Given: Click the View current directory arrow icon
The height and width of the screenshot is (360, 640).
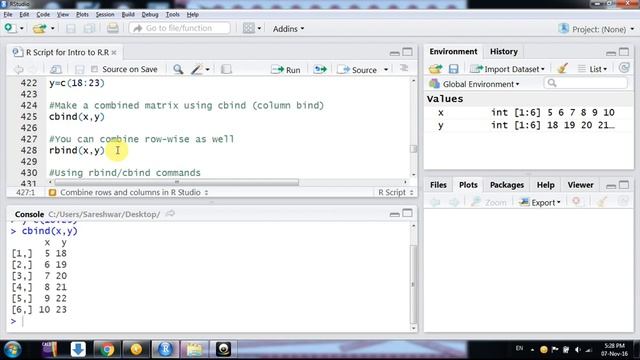Looking at the screenshot, I should click(x=170, y=213).
